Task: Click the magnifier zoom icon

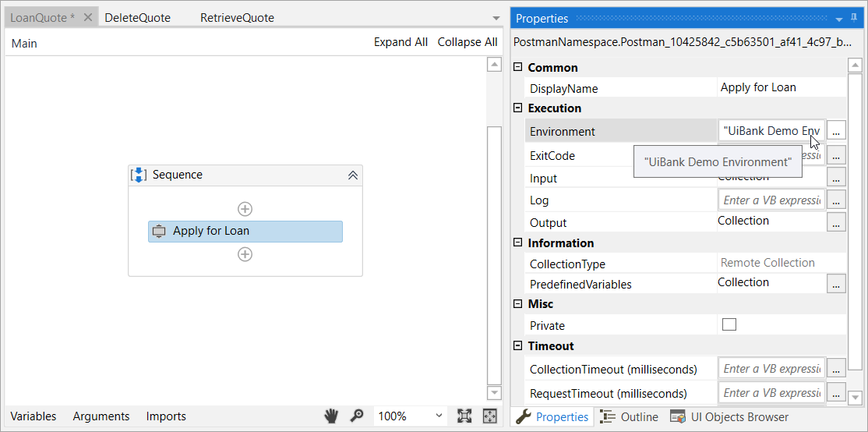Action: pyautogui.click(x=357, y=416)
